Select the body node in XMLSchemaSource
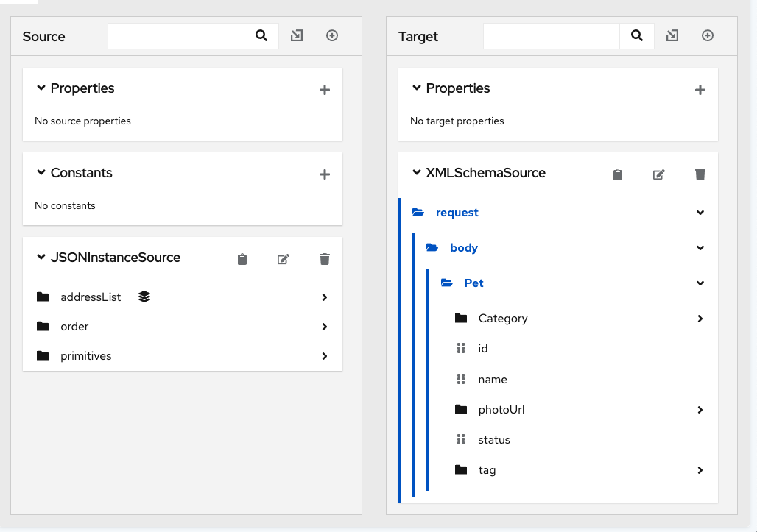This screenshot has height=532, width=757. [464, 247]
